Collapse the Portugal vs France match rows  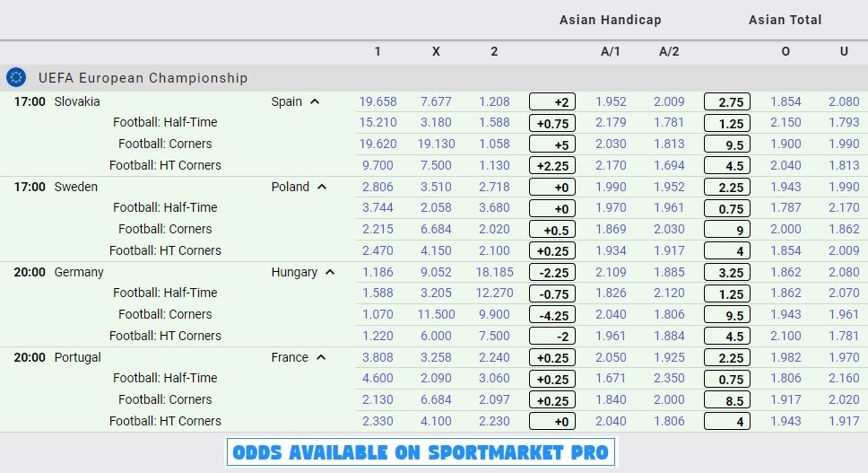[x=321, y=357]
